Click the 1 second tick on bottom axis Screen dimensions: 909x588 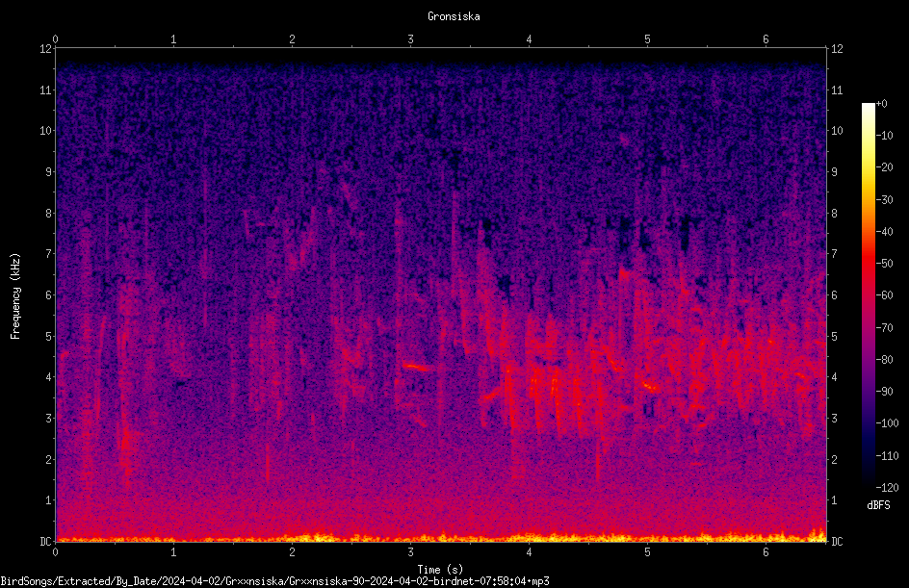tap(173, 552)
